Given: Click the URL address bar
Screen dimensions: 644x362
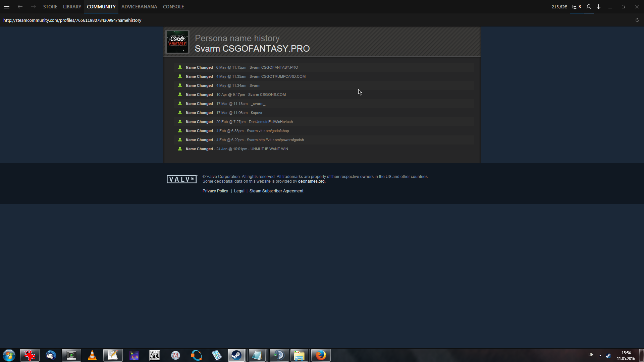Looking at the screenshot, I should click(72, 20).
